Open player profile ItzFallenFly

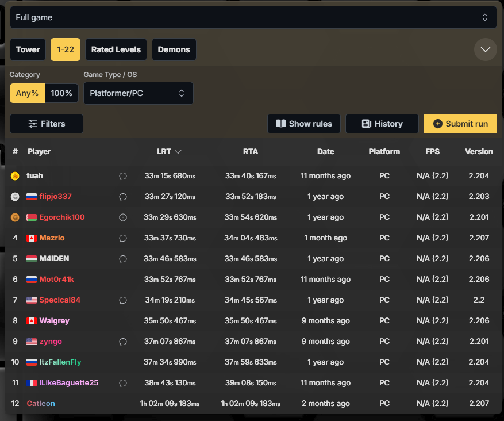pyautogui.click(x=60, y=362)
